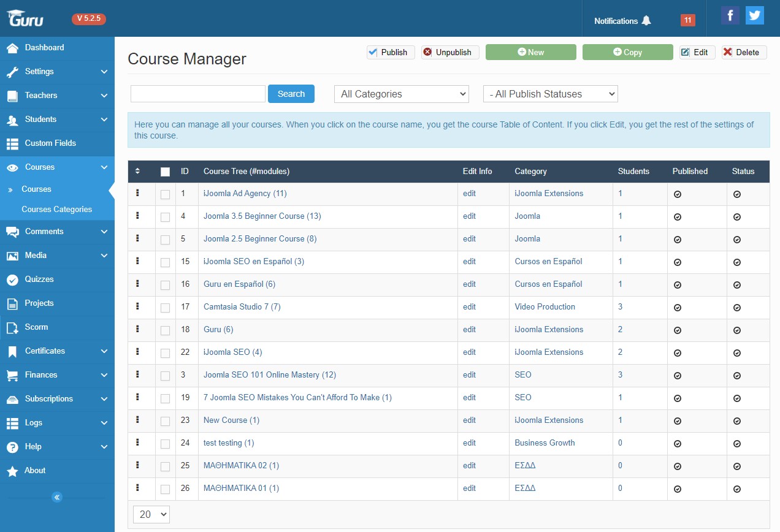Toggle Published icon for iJoomla Ad Agency
Image resolution: width=780 pixels, height=532 pixels.
[678, 194]
